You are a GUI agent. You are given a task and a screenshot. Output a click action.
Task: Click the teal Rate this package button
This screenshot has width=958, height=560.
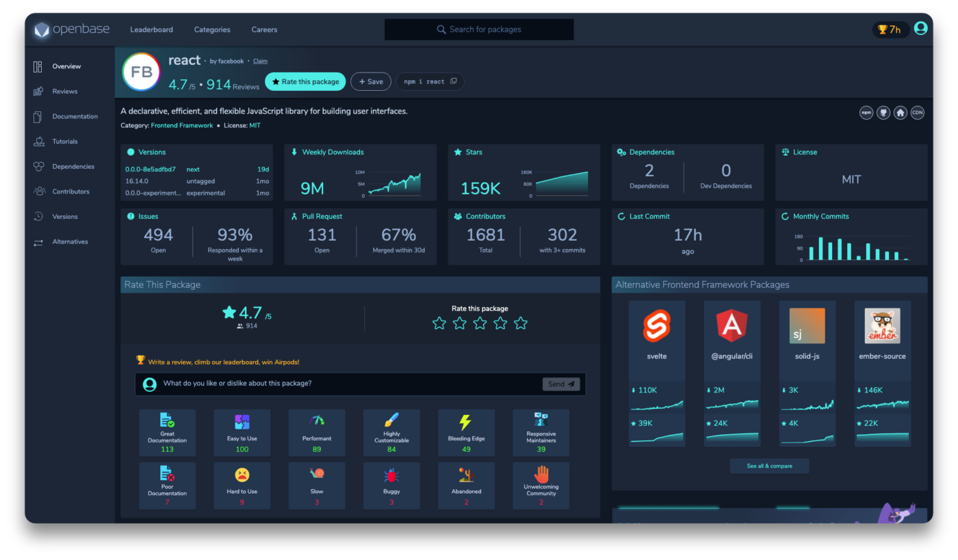click(305, 81)
